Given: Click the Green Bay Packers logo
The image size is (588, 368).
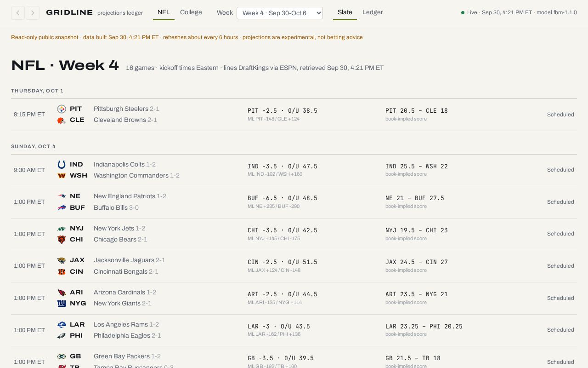Looking at the screenshot, I should [x=62, y=356].
